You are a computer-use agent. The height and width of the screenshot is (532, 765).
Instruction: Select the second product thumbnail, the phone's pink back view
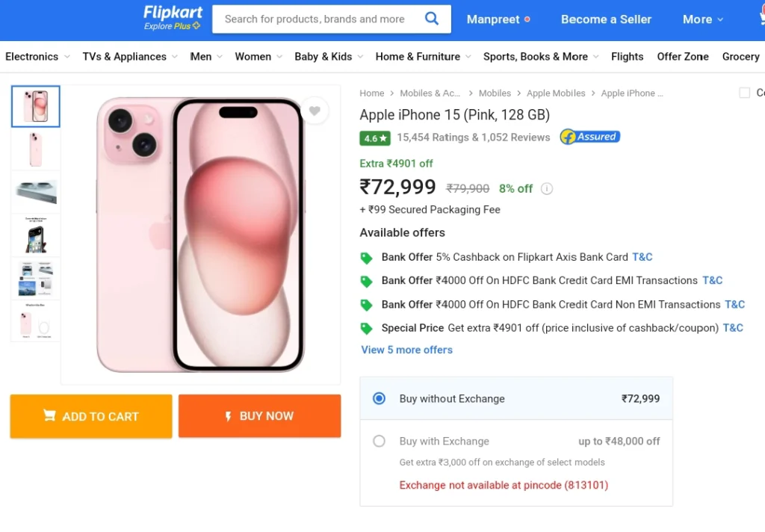[36, 149]
